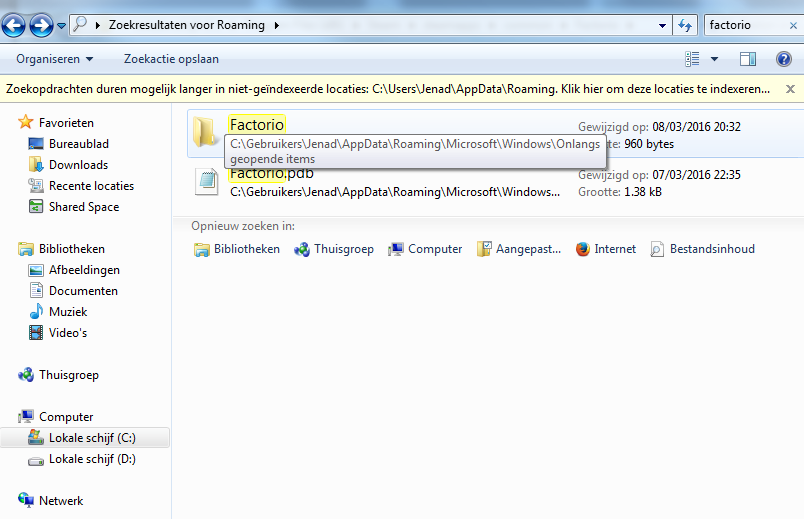
Task: Open the Organiseren menu
Action: [54, 59]
